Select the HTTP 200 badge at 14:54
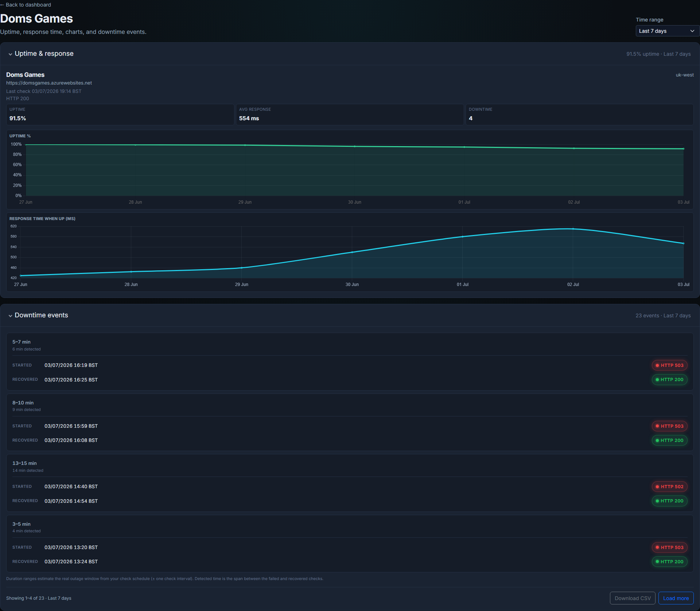The width and height of the screenshot is (700, 611). [670, 501]
